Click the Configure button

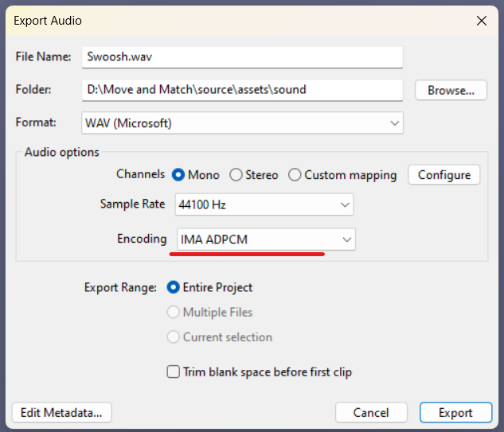[x=443, y=175]
